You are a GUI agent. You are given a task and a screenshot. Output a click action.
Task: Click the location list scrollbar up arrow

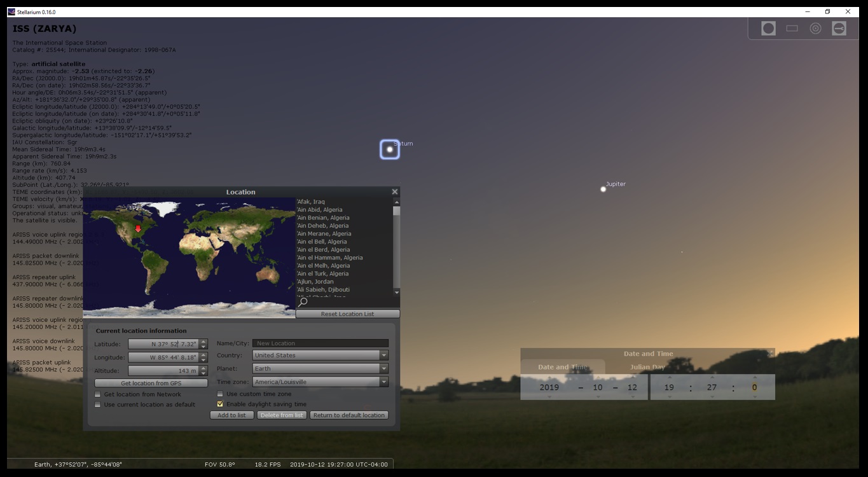[x=397, y=202]
